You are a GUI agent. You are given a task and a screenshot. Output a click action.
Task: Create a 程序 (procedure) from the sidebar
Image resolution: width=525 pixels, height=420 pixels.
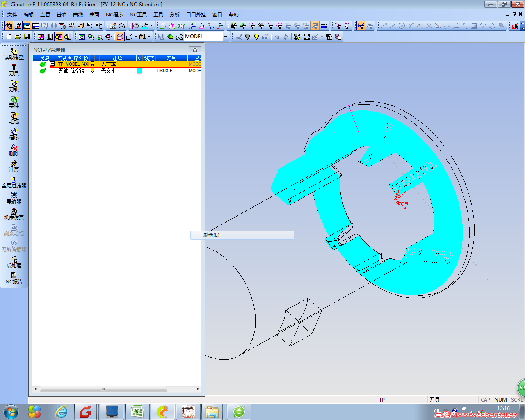pyautogui.click(x=14, y=135)
